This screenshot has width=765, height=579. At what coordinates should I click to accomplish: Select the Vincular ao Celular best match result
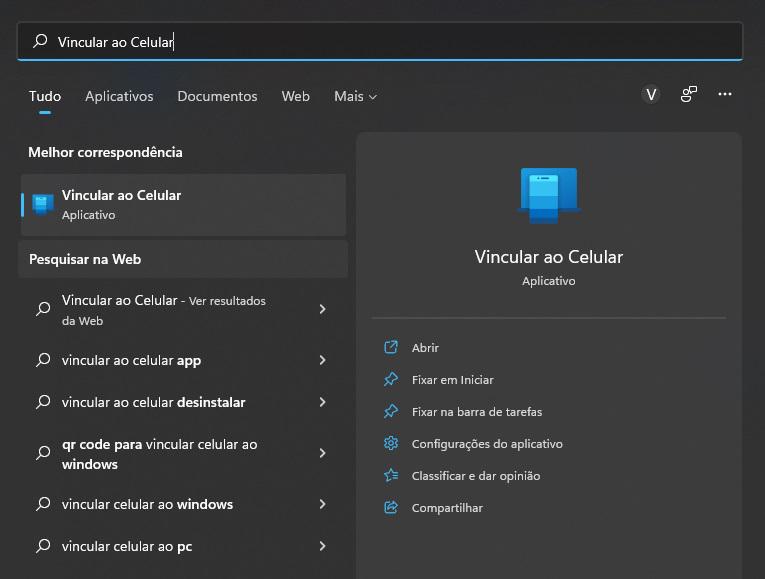(183, 205)
